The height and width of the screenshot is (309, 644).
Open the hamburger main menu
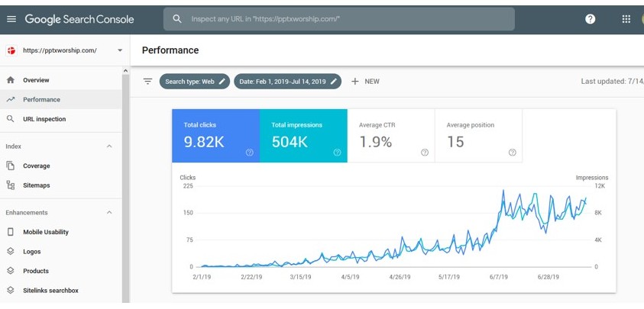click(11, 19)
